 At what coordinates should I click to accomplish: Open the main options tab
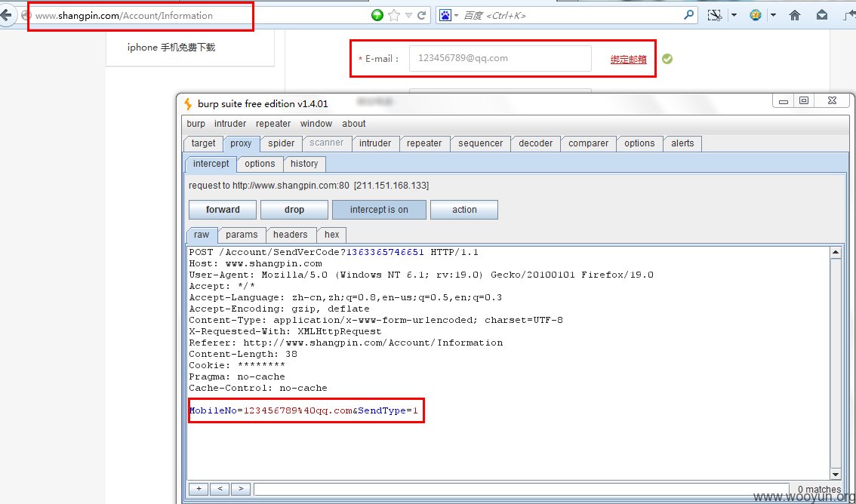coord(639,143)
